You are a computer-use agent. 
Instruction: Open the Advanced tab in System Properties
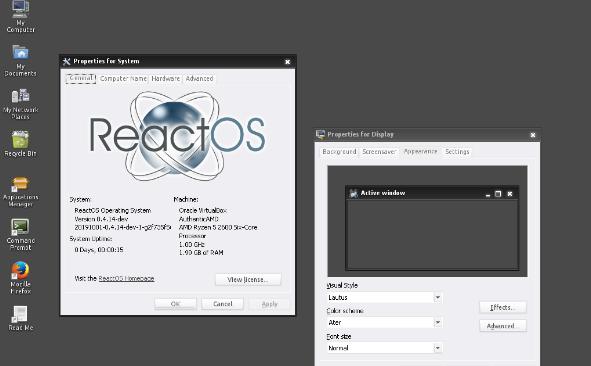(x=199, y=79)
